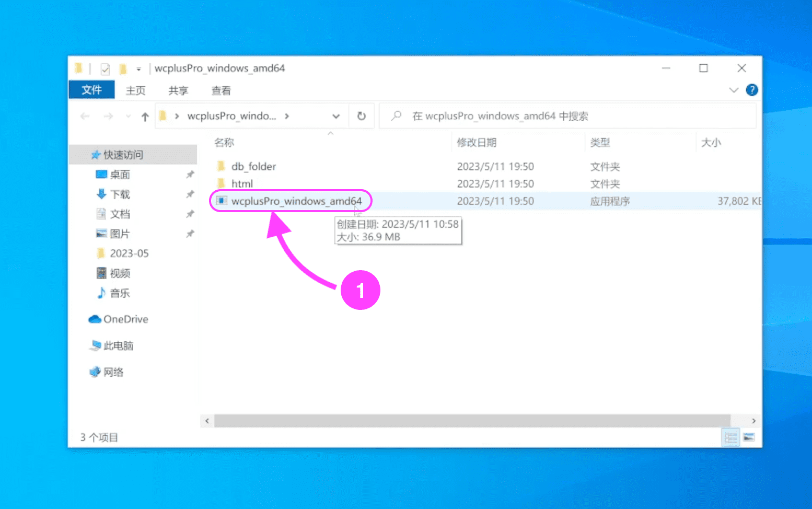Viewport: 812px width, 509px height.
Task: Open the recent locations dropdown arrow
Action: 128,116
